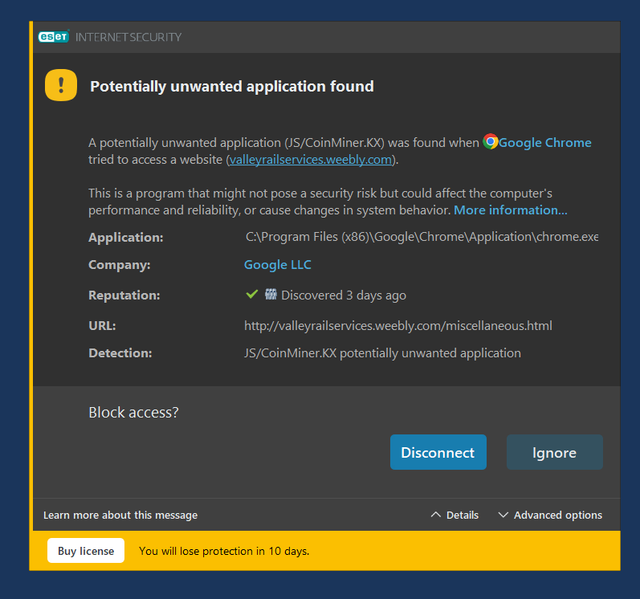Click the "Discovered 3 days ago" text

coord(343,295)
